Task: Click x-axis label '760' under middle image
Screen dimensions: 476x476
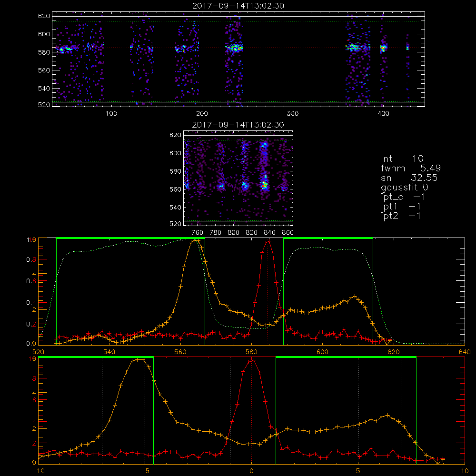Action: click(x=198, y=233)
